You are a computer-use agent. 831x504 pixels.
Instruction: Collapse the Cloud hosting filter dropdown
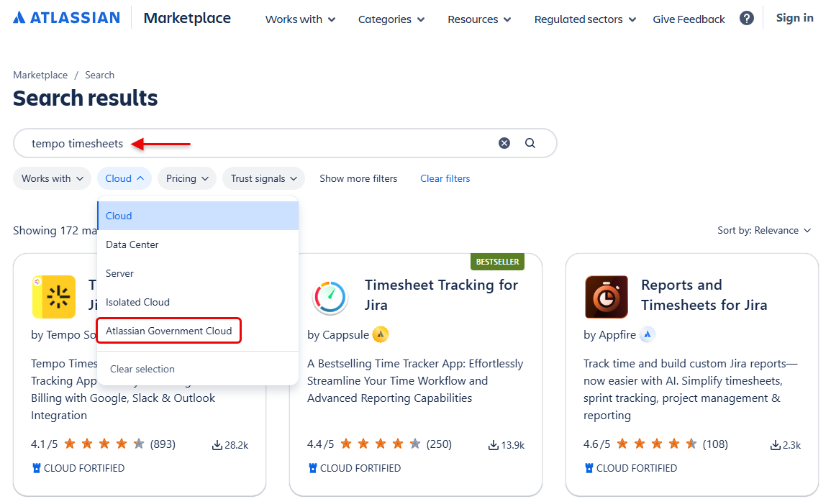pyautogui.click(x=124, y=178)
